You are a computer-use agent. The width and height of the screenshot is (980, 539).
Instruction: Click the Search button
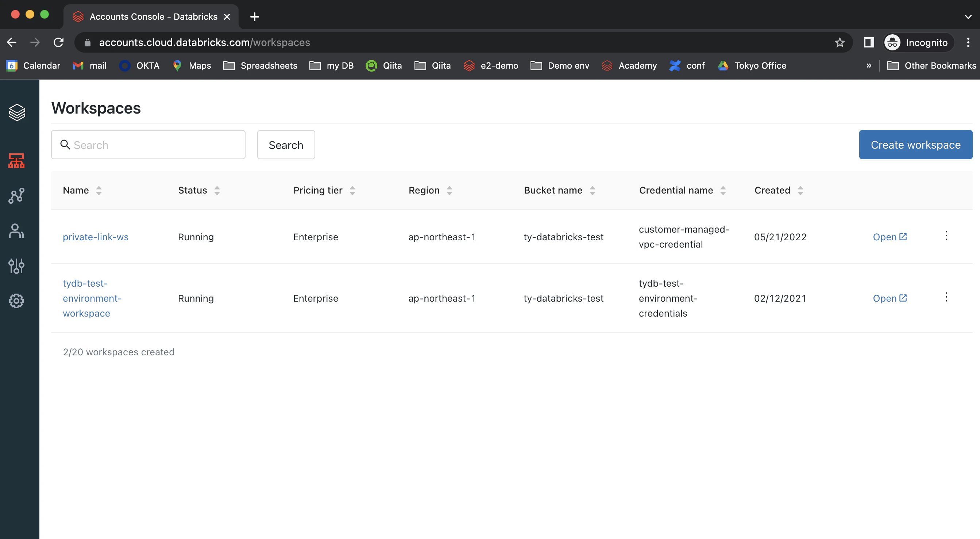tap(286, 145)
